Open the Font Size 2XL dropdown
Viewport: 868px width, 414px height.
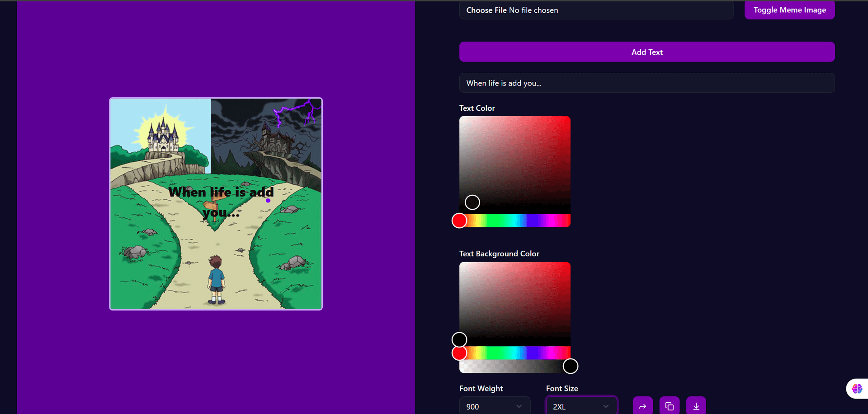click(x=581, y=406)
